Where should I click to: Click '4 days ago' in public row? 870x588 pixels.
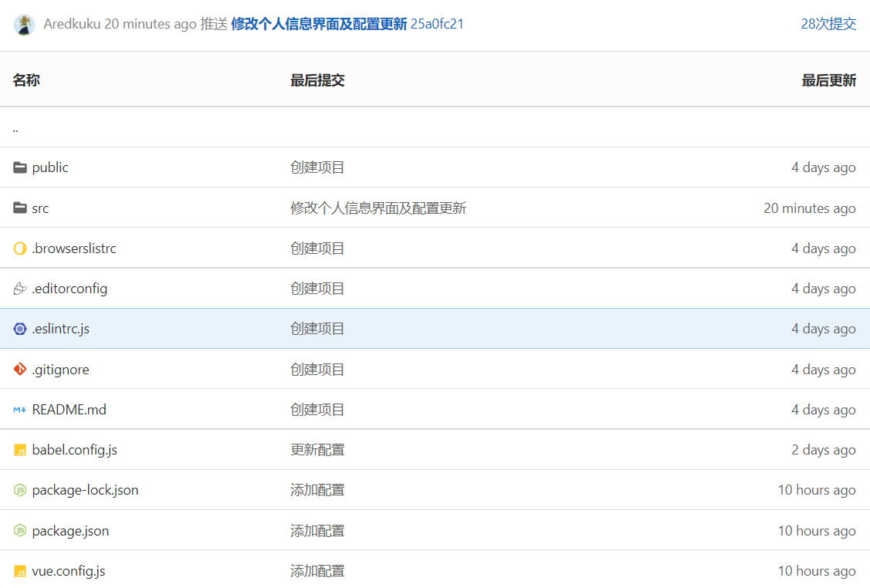click(824, 167)
